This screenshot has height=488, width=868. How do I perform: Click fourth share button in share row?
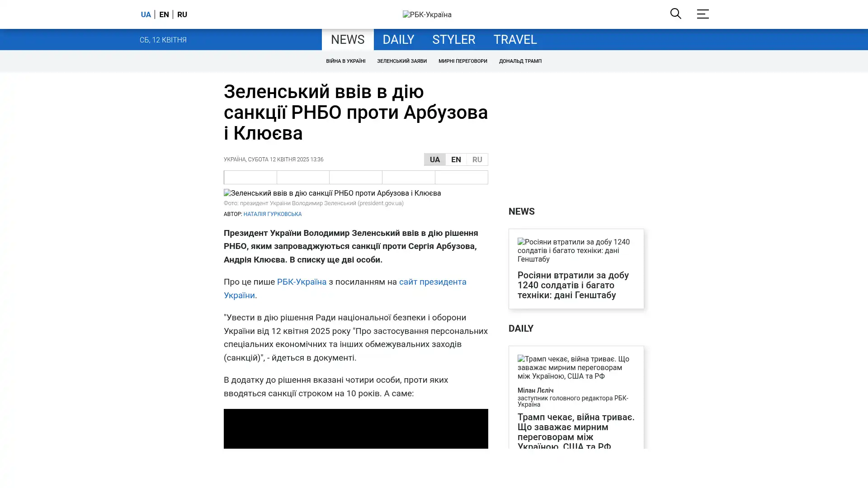click(x=409, y=177)
